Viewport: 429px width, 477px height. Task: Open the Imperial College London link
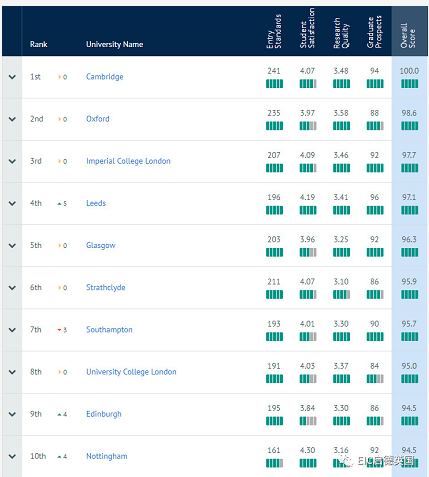pyautogui.click(x=128, y=161)
